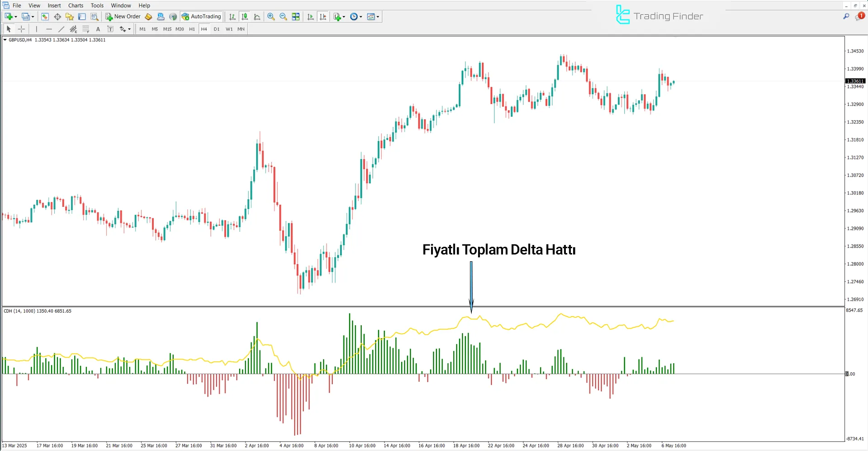Switch to M30 timeframe
Viewport: 868px width, 451px height.
[x=180, y=29]
